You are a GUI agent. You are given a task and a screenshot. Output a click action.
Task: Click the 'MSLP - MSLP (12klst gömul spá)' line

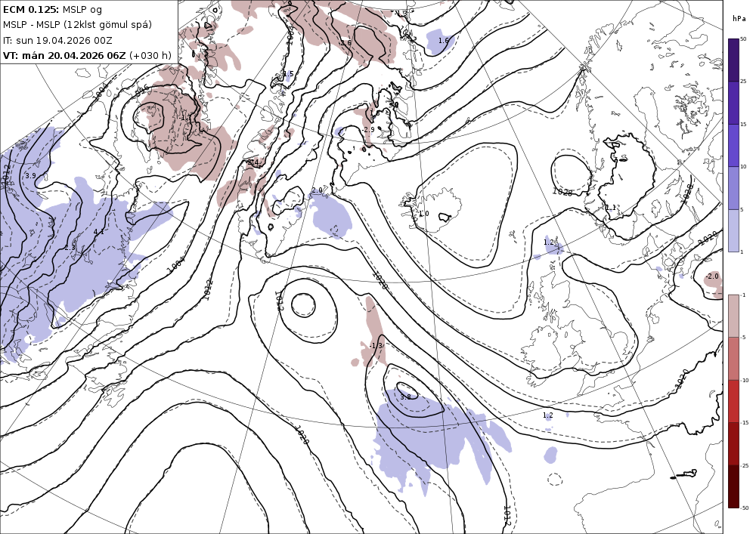(77, 25)
